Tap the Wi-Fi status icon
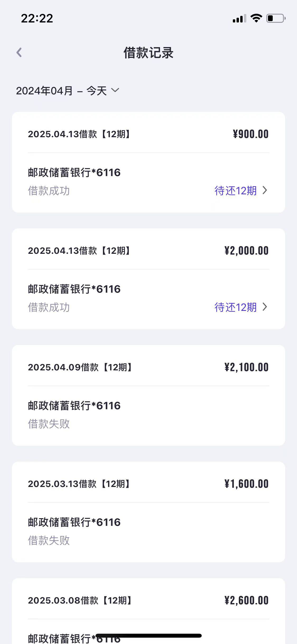 [256, 18]
